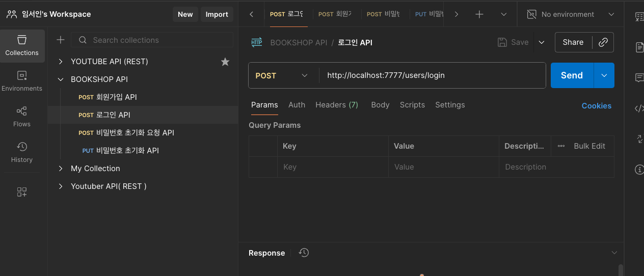
Task: Copy request link via chain icon
Action: (x=603, y=42)
